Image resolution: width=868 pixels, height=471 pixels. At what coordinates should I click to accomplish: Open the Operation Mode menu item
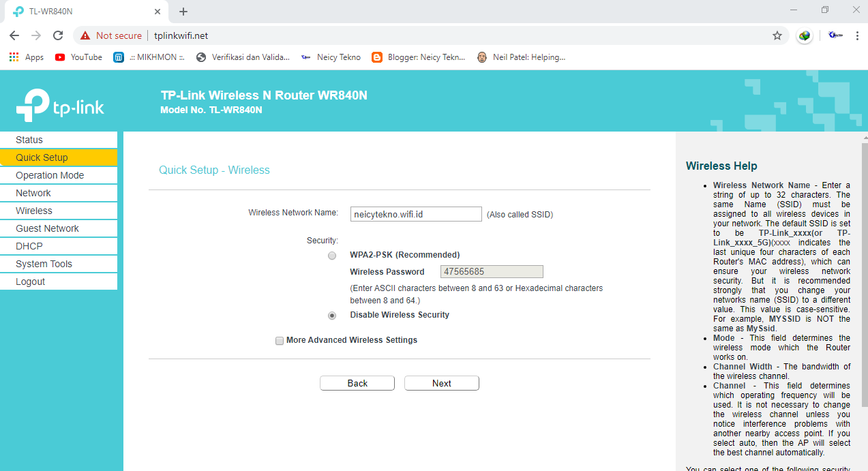pyautogui.click(x=59, y=175)
